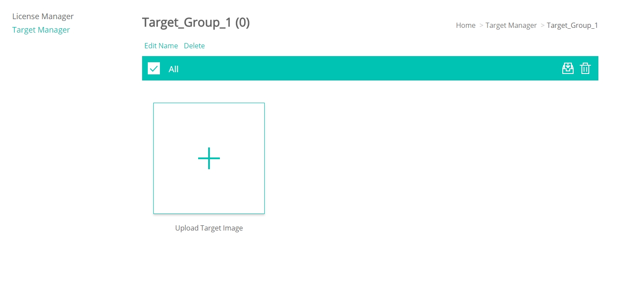Click the All label in teal bar

173,69
